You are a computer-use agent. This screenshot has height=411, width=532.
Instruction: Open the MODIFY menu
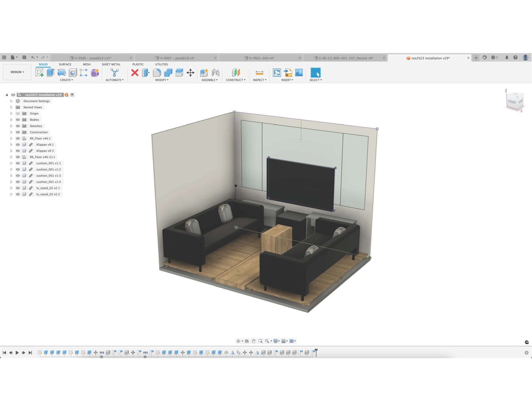(162, 80)
